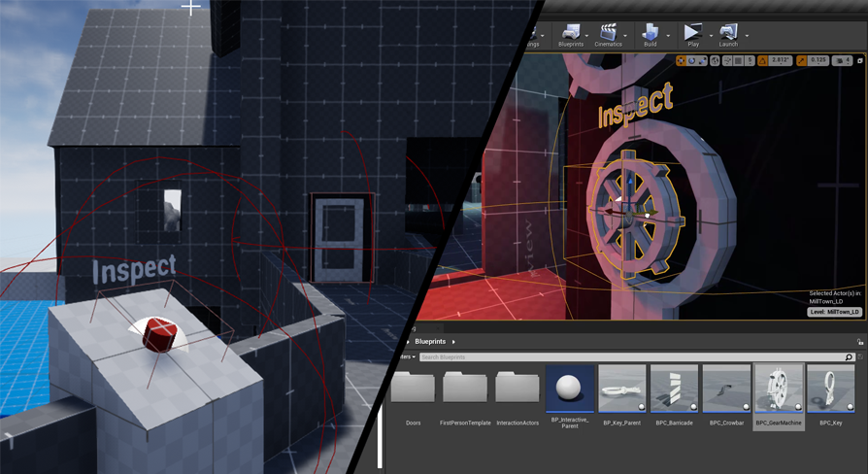Click the gray Inspect text in game view
This screenshot has width=868, height=474.
point(135,270)
